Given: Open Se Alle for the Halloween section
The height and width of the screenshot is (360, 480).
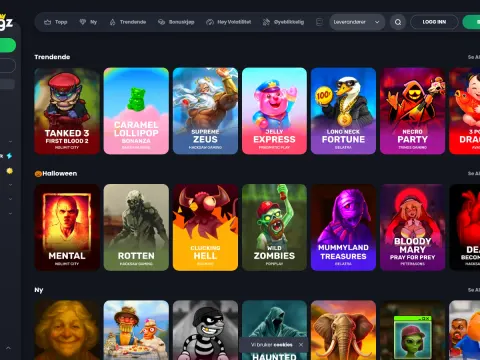Looking at the screenshot, I should pos(473,173).
